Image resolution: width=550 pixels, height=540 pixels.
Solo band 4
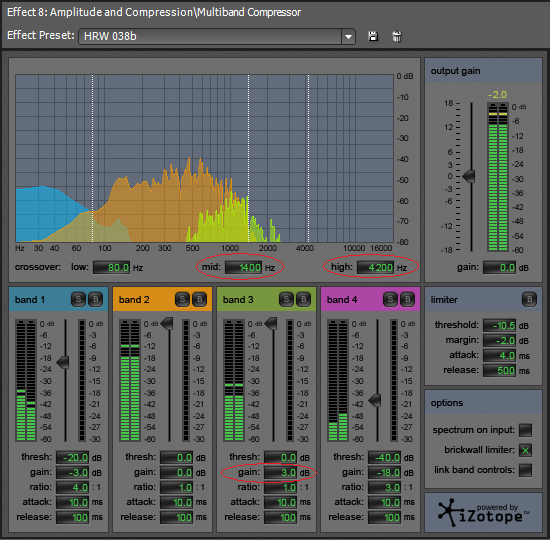point(390,299)
